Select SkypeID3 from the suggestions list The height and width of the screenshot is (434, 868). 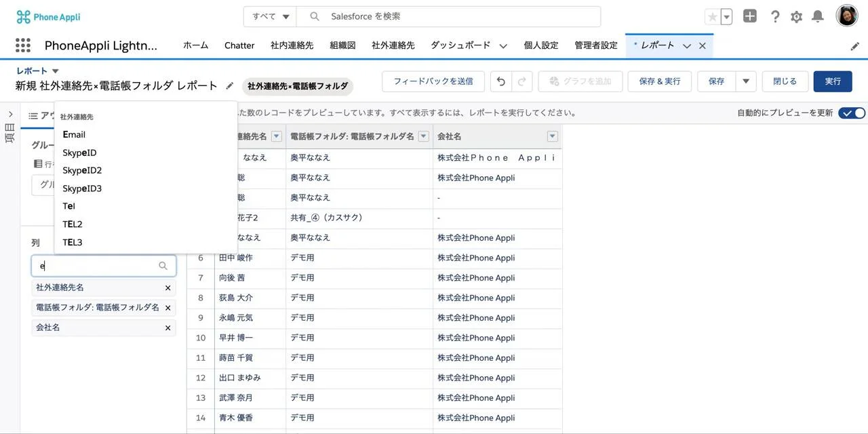coord(146,189)
